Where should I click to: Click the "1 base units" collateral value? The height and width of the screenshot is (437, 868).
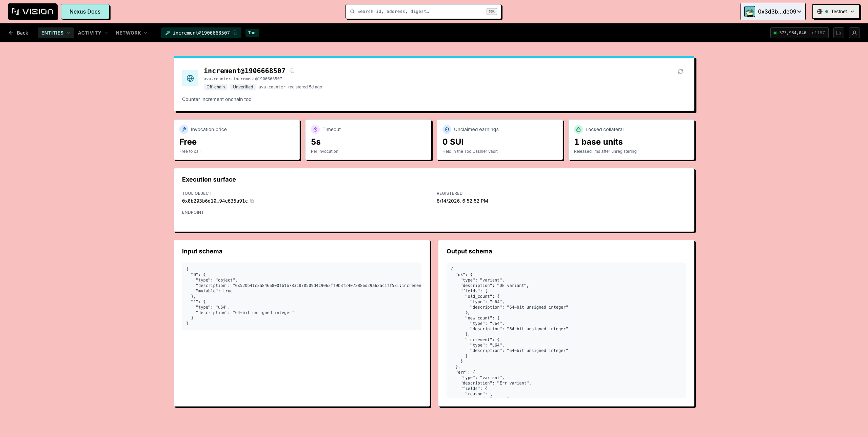click(598, 142)
